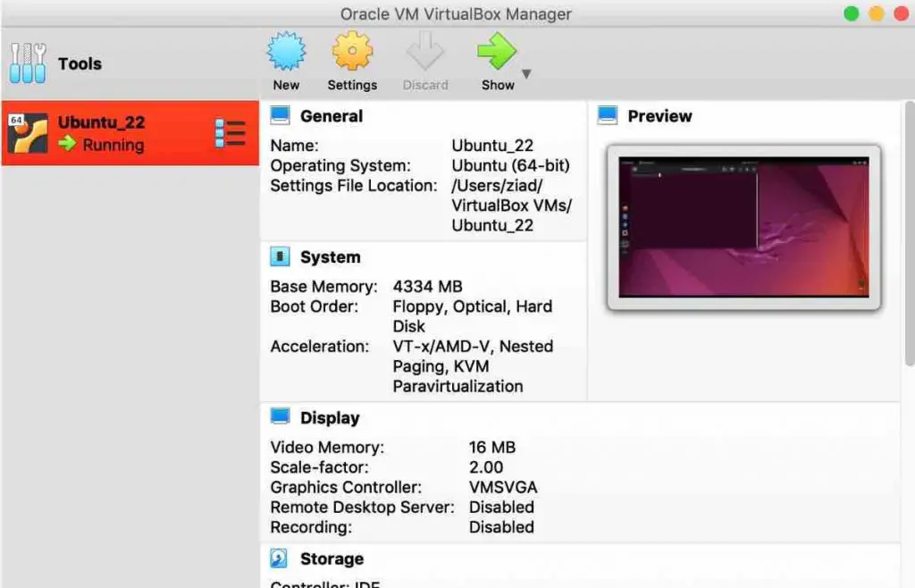The width and height of the screenshot is (915, 588).
Task: Click the System section monitor icon
Action: pos(281,256)
